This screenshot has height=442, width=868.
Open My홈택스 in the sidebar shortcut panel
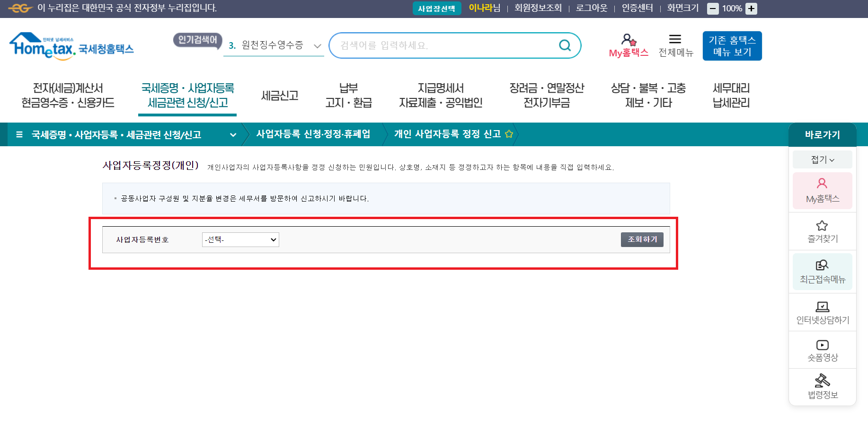[x=823, y=191]
